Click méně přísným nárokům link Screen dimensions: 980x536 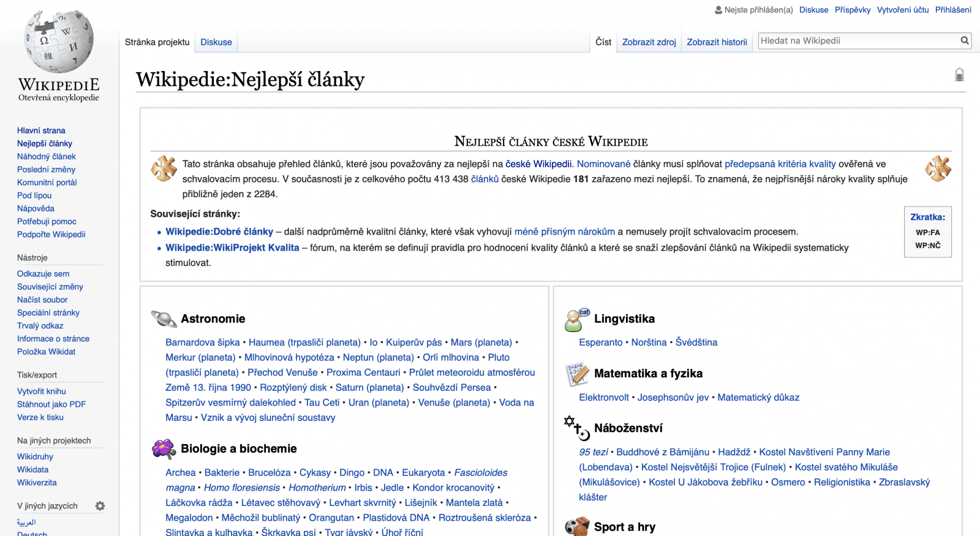click(565, 232)
